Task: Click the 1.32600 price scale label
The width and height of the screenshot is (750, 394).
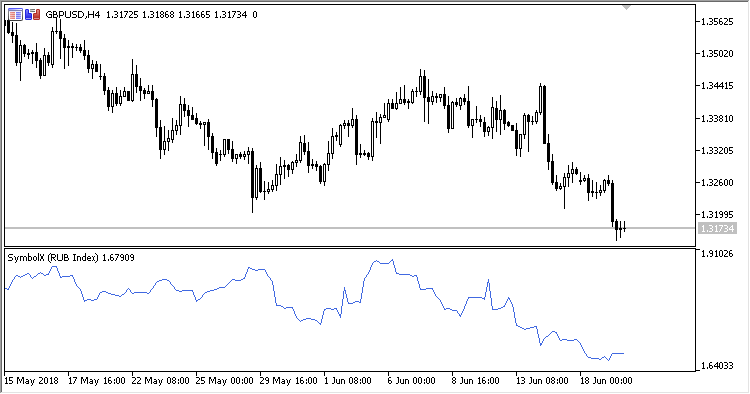Action: click(717, 183)
